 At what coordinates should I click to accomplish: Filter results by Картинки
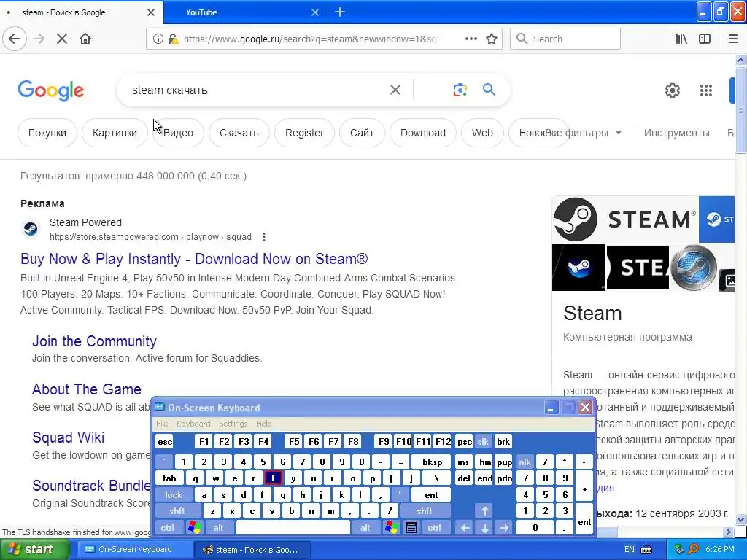pos(115,133)
